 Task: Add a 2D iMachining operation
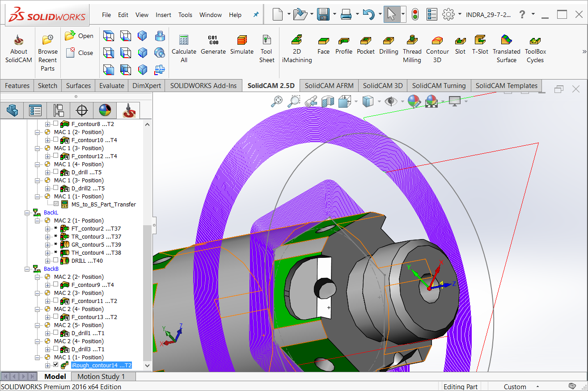pos(297,49)
